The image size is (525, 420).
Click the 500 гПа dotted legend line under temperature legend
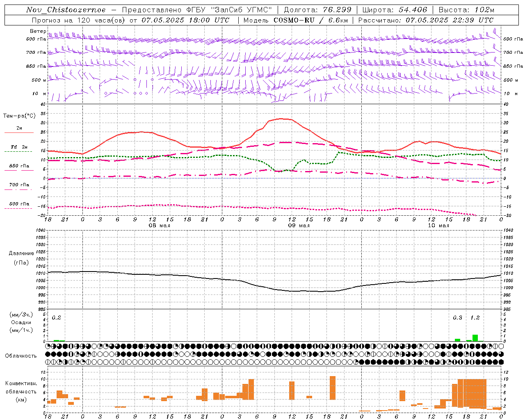pyautogui.click(x=18, y=208)
